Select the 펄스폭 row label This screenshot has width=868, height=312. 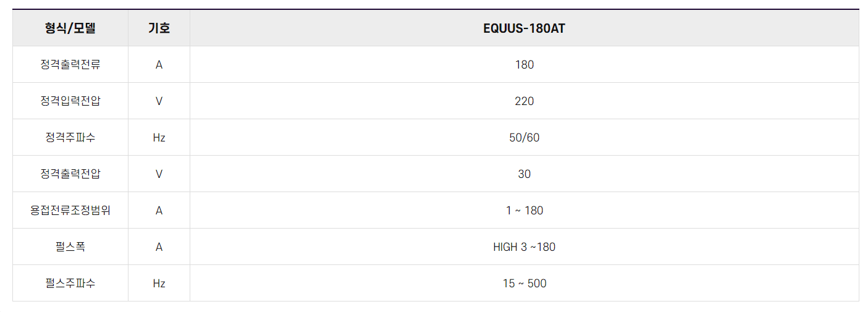pyautogui.click(x=70, y=247)
